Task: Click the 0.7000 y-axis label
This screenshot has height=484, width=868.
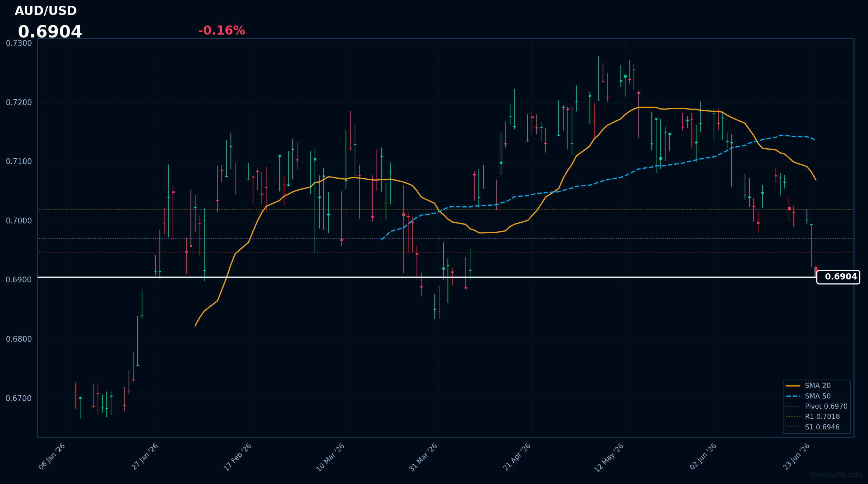Action: pyautogui.click(x=19, y=221)
